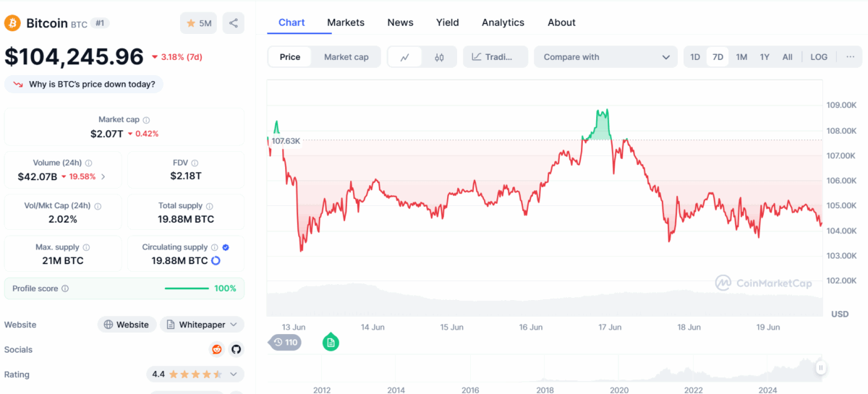Open the chart more-options ellipsis
868x394 pixels.
[850, 57]
